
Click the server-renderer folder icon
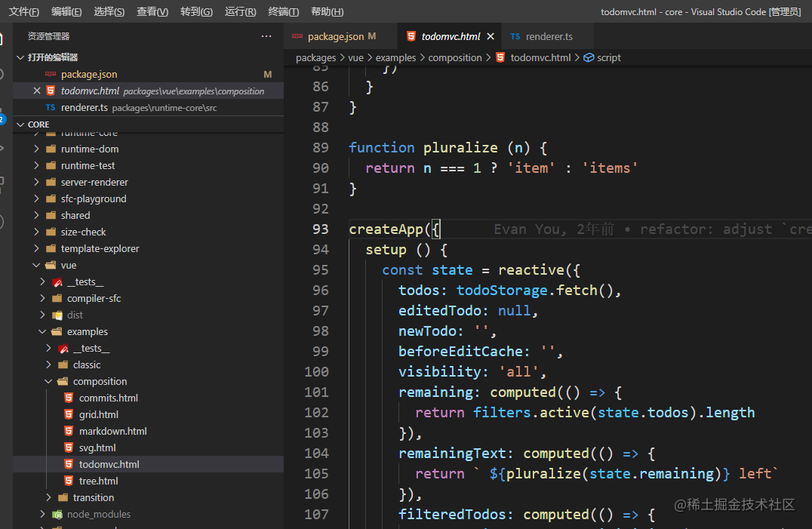pyautogui.click(x=51, y=182)
